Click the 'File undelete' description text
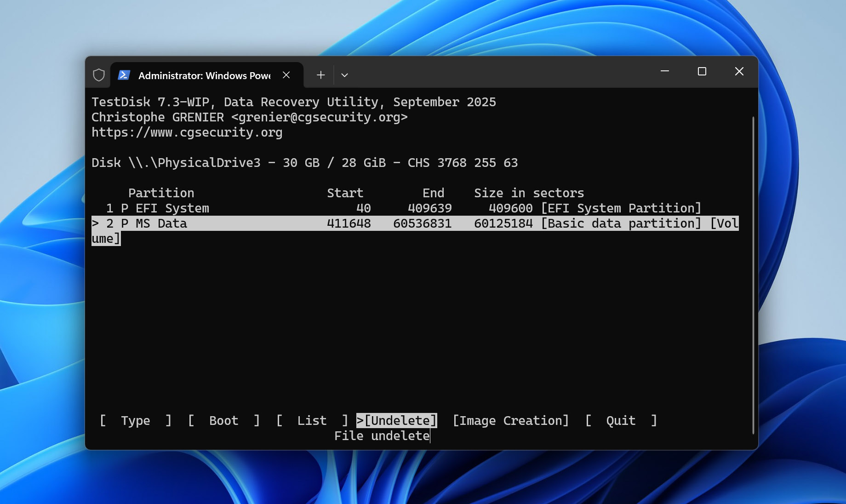The image size is (846, 504). [382, 436]
